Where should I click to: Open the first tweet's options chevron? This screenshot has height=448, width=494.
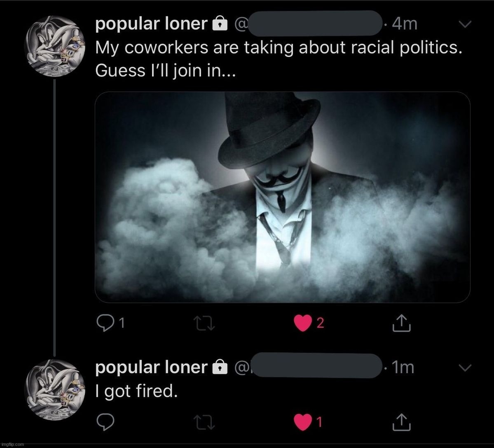pos(464,25)
